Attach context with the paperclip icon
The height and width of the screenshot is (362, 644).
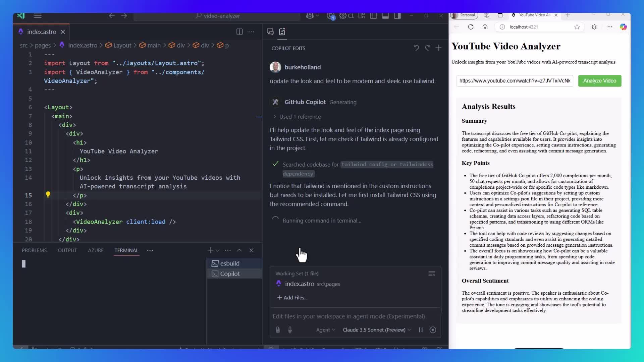tap(278, 330)
